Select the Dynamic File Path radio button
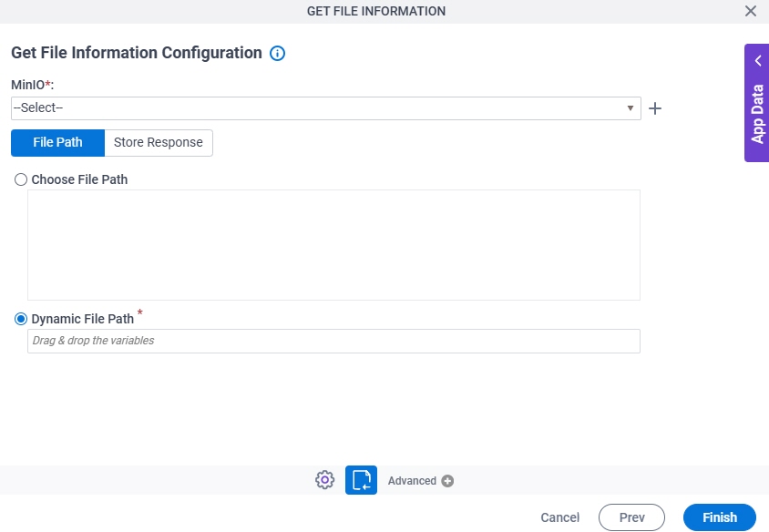Image resolution: width=769 pixels, height=532 pixels. pyautogui.click(x=21, y=319)
